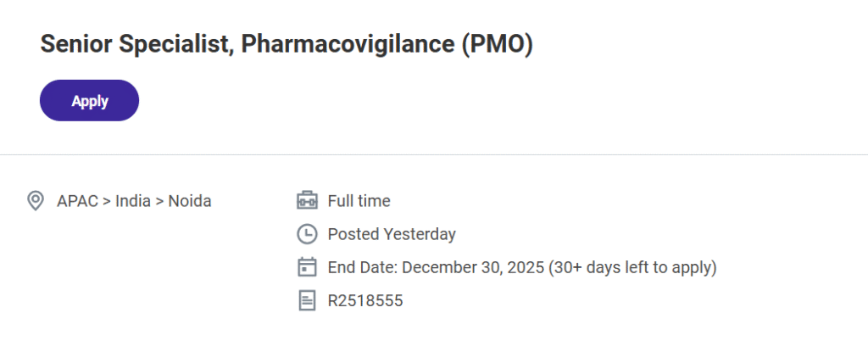Click the December 30, 2025 date
This screenshot has width=868, height=341.
(472, 267)
